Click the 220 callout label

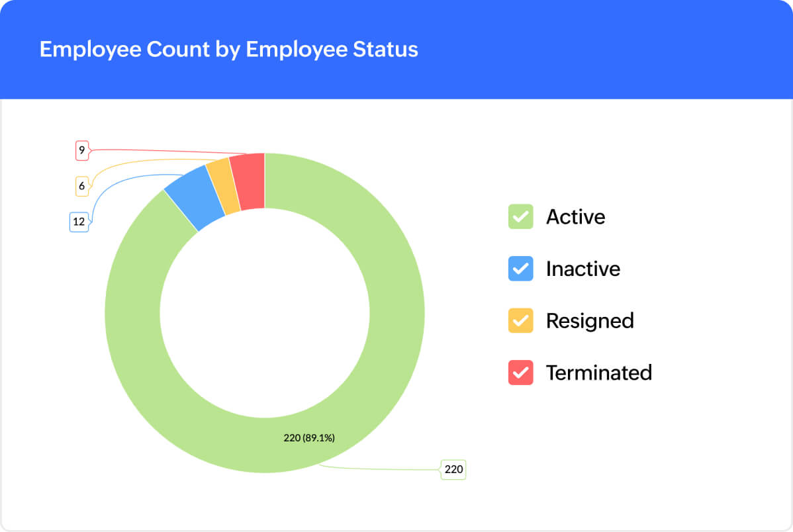coord(453,469)
